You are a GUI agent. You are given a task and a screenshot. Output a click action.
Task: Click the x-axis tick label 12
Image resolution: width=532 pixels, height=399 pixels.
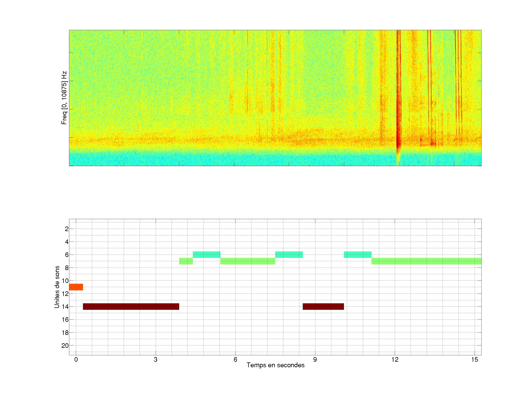point(395,359)
